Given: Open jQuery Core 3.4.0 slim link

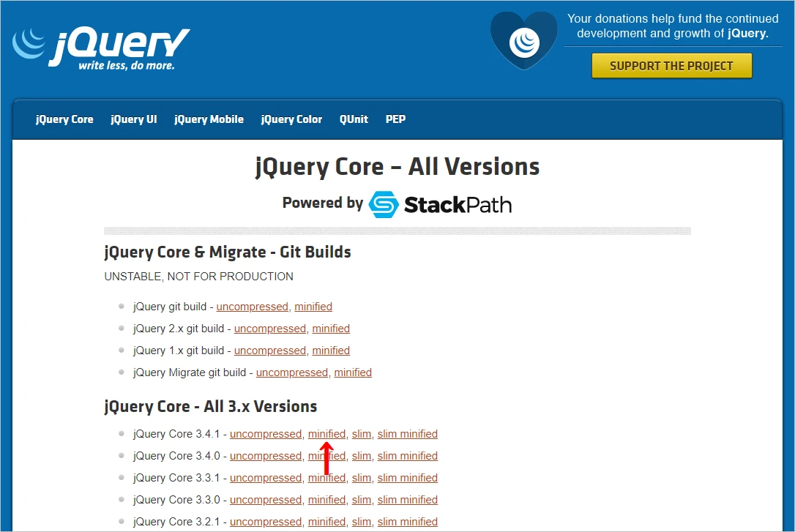Looking at the screenshot, I should coord(362,456).
